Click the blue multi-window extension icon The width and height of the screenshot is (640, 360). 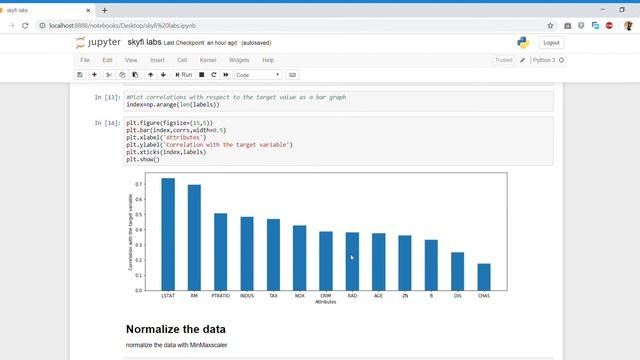(595, 25)
